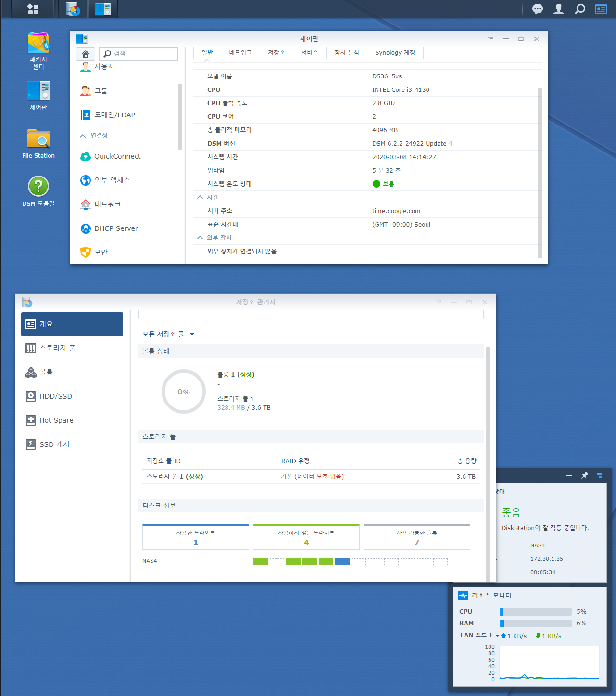The width and height of the screenshot is (616, 696).
Task: Switch to the Synology 계정 tab
Action: click(395, 53)
